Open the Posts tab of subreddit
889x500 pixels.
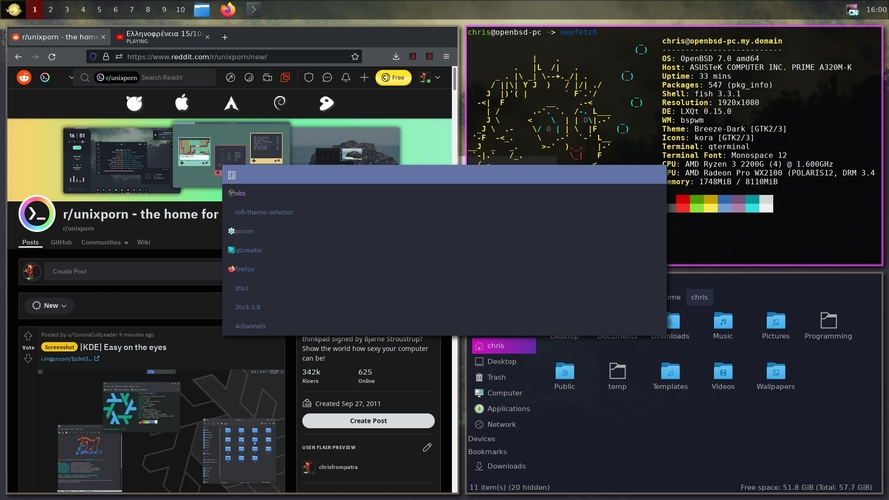coord(31,242)
